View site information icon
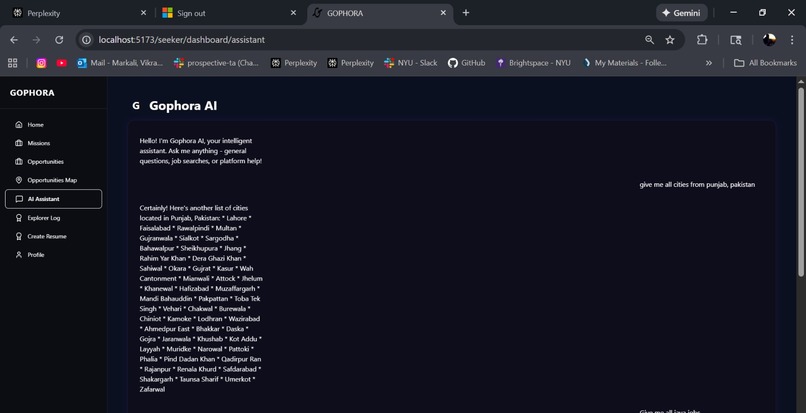This screenshot has width=806, height=413. (x=86, y=40)
